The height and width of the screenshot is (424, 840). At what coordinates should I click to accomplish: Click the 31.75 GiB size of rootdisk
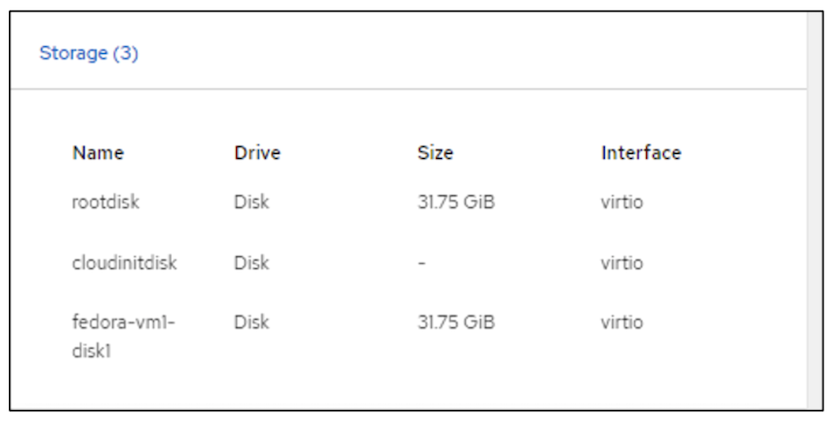[x=456, y=202]
